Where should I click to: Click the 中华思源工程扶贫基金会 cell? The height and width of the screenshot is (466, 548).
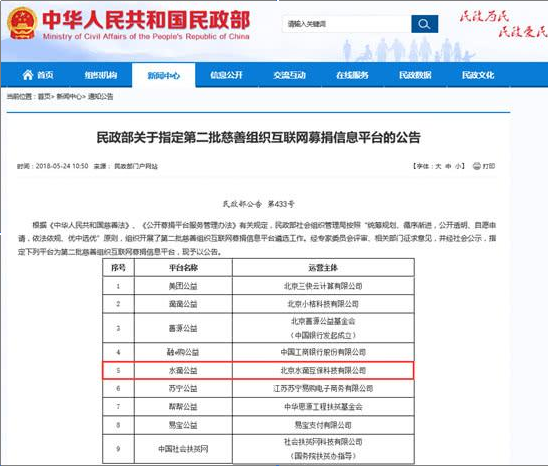coord(323,407)
